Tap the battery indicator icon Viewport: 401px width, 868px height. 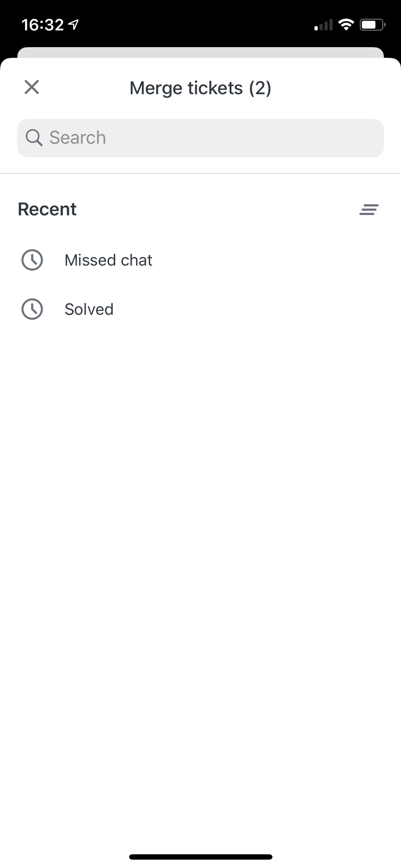(372, 25)
